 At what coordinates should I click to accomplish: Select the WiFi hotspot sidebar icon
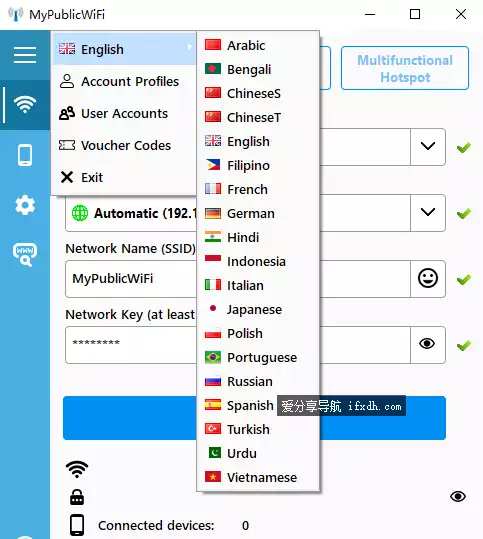click(x=25, y=104)
